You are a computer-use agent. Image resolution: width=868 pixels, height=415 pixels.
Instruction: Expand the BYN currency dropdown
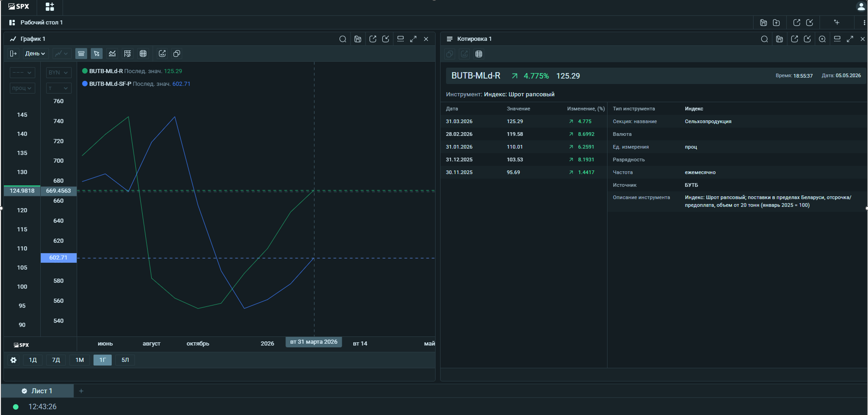tap(59, 73)
